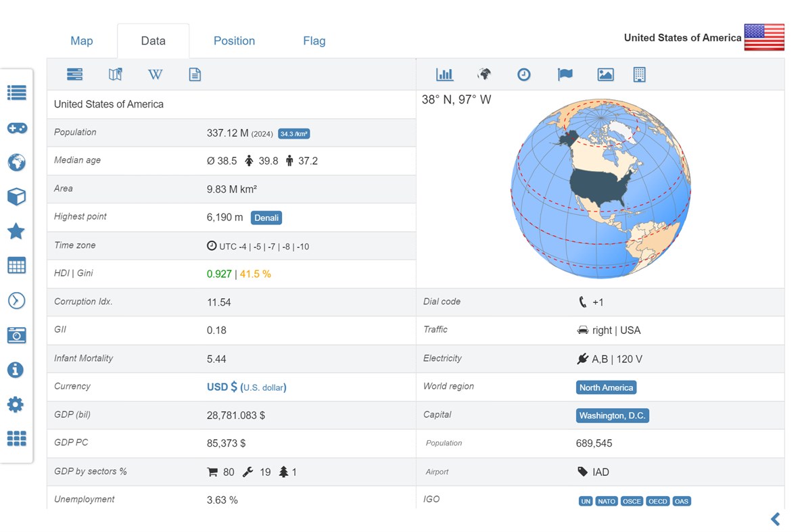Click the game controller icon in the sidebar
This screenshot has height=532, width=798.
[16, 128]
